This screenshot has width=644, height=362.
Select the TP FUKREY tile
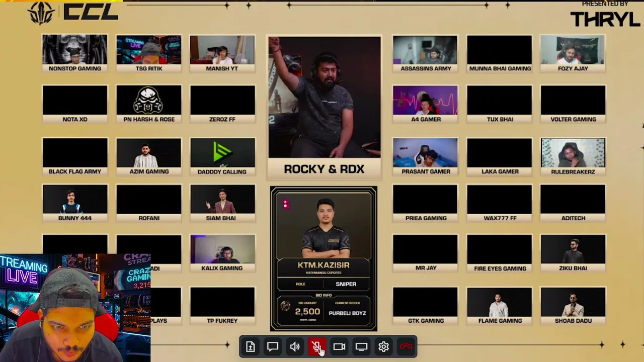click(x=222, y=306)
